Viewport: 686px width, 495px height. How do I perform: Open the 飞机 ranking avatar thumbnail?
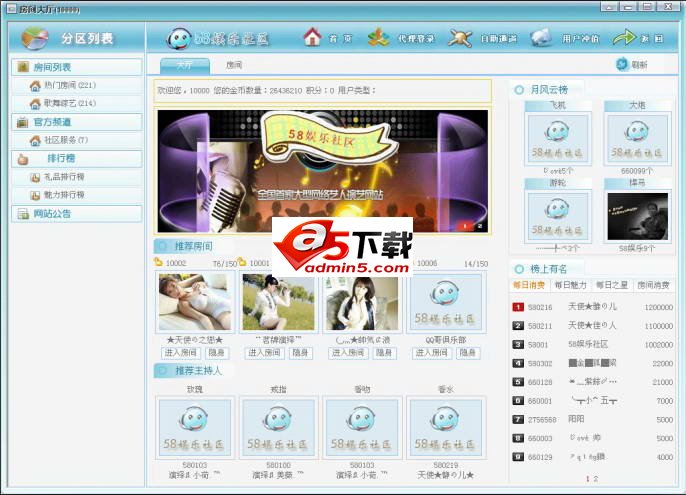tap(557, 139)
